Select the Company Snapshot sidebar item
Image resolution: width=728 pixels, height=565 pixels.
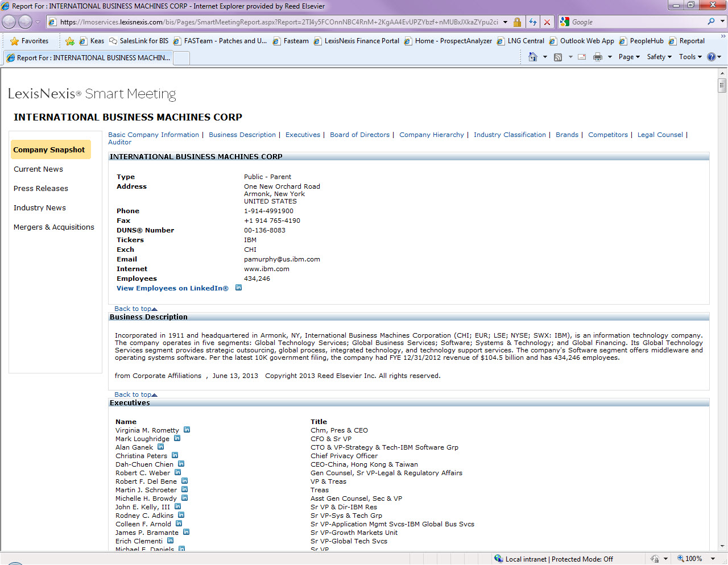coord(51,149)
